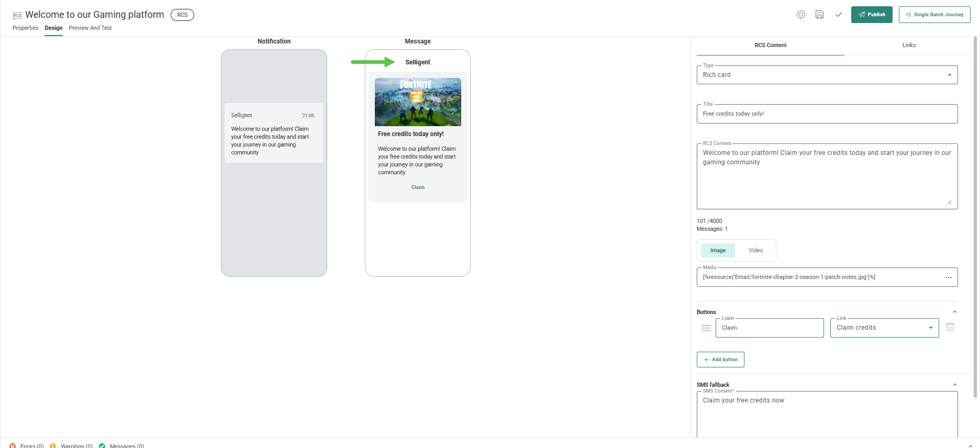The height and width of the screenshot is (448, 980).
Task: Open media browse ellipsis menu
Action: point(949,277)
